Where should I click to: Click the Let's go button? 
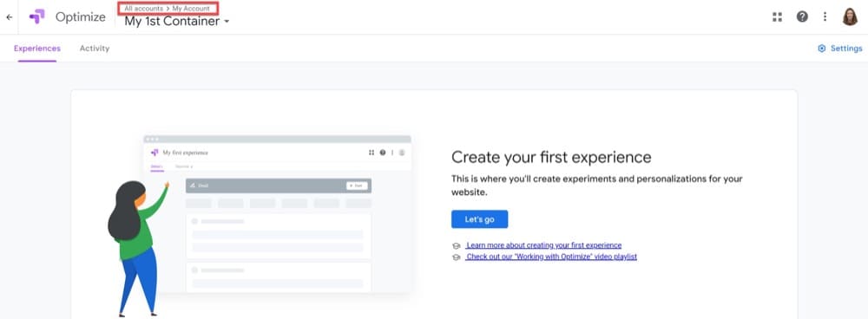click(479, 219)
